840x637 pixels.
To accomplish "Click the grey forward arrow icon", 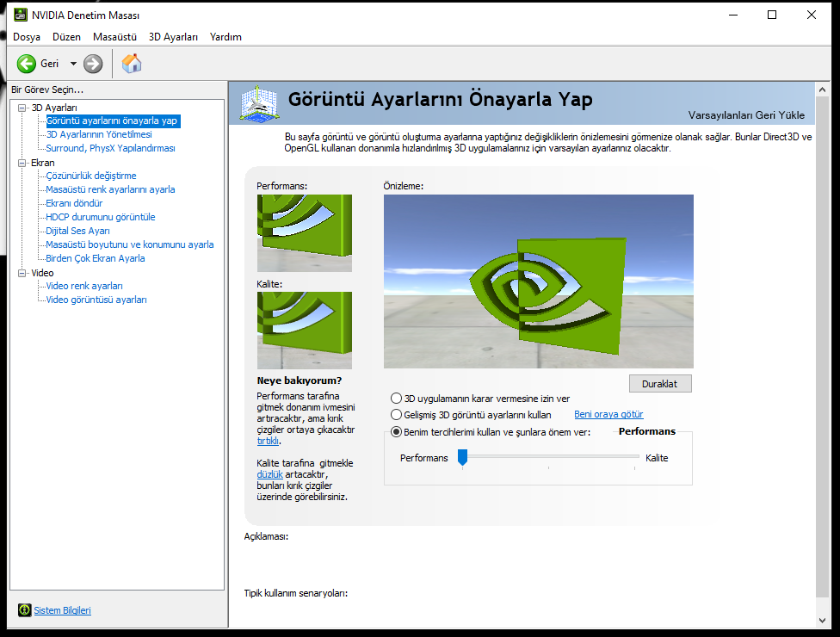I will (x=93, y=64).
